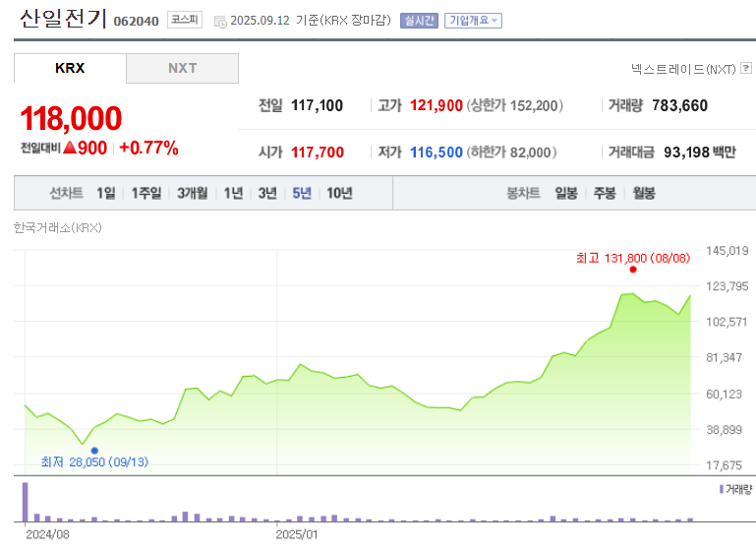Click the 코스피 market badge
The width and height of the screenshot is (756, 549).
pos(185,20)
